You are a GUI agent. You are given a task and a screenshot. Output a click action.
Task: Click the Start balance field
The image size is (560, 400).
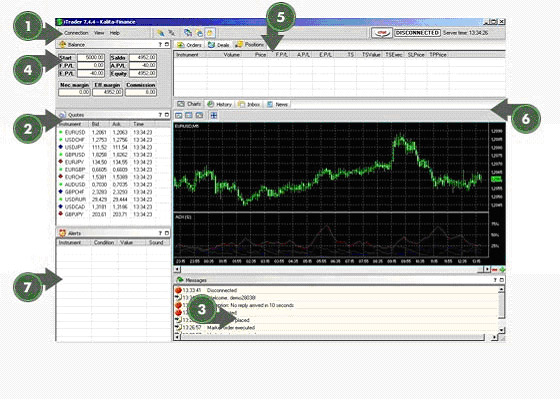(x=91, y=58)
